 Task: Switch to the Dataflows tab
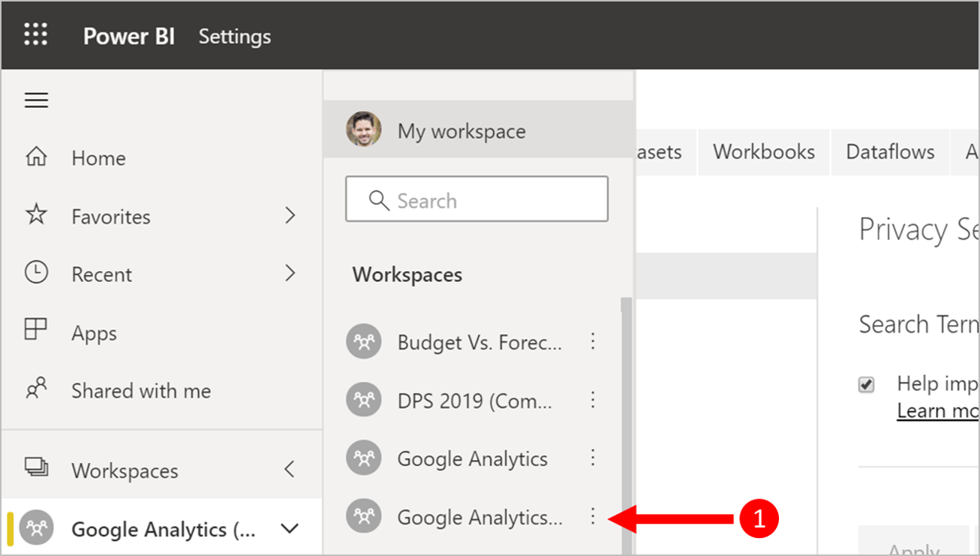click(x=890, y=152)
